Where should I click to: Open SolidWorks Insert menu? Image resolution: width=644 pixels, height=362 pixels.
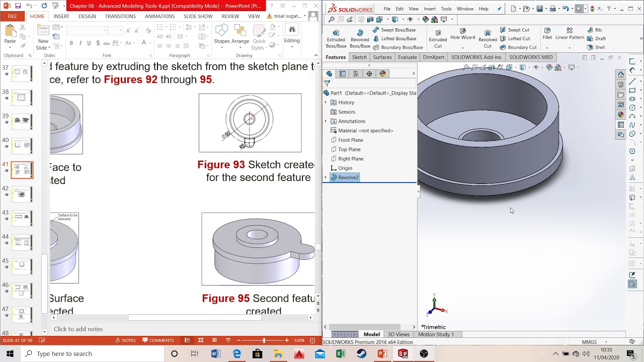tap(430, 9)
